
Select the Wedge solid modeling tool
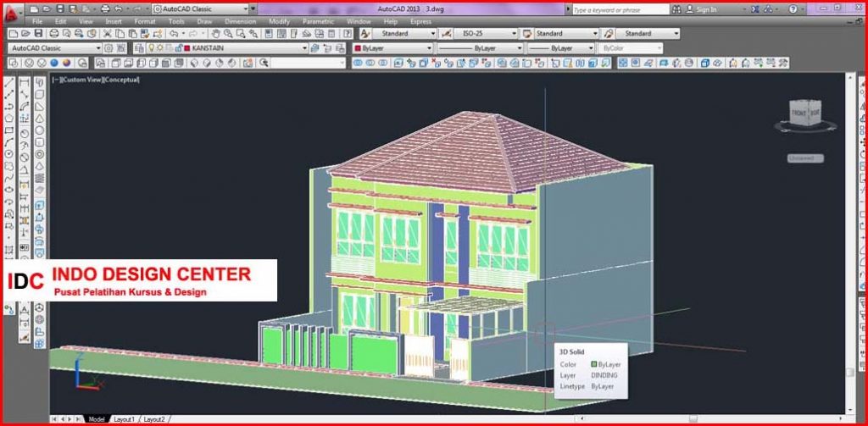39,106
